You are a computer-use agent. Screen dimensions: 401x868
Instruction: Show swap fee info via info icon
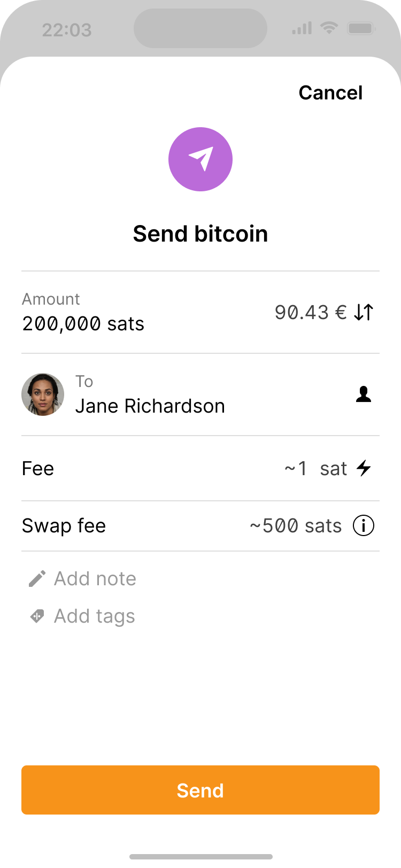pos(364,526)
